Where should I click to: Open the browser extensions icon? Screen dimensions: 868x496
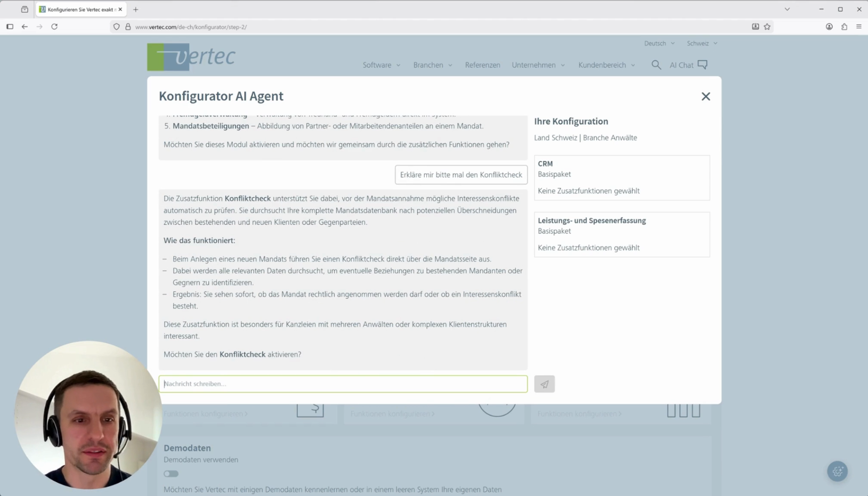click(x=844, y=27)
